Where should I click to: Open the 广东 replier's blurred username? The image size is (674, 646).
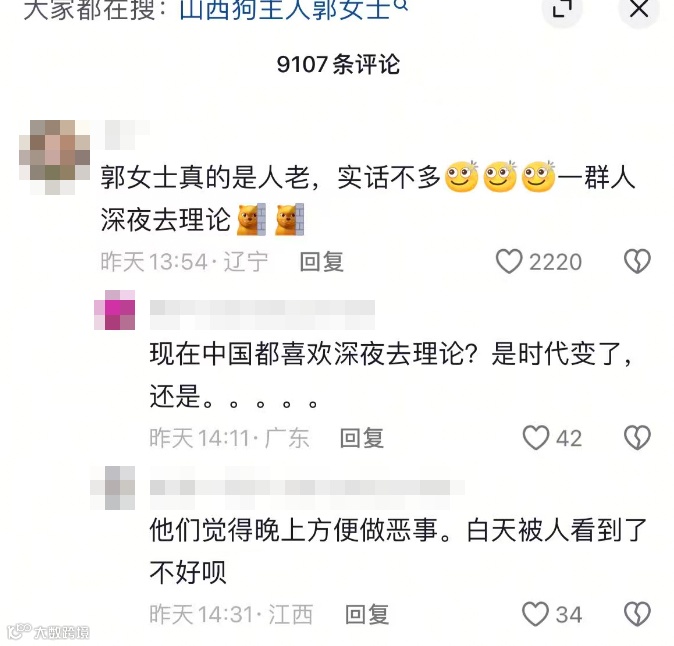pos(262,314)
